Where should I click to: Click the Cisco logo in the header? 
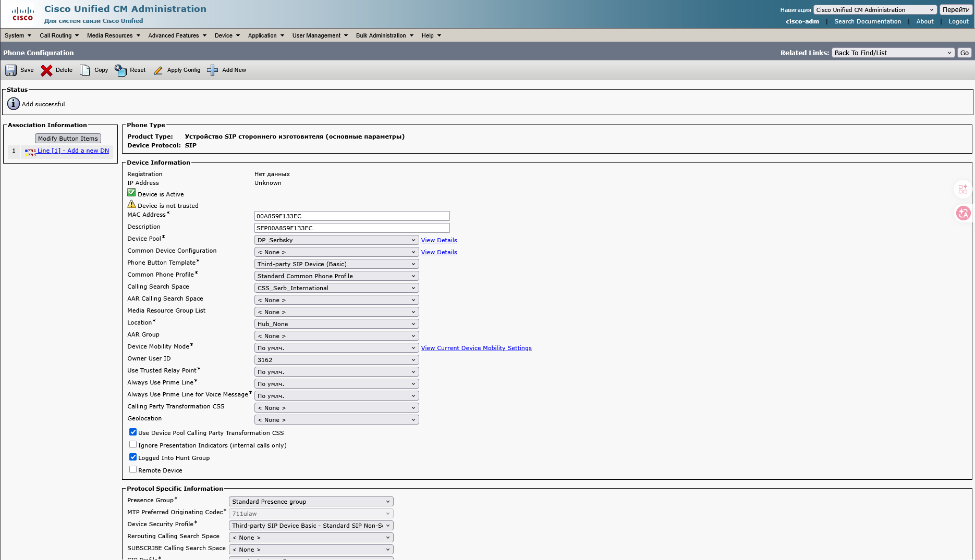(x=22, y=14)
